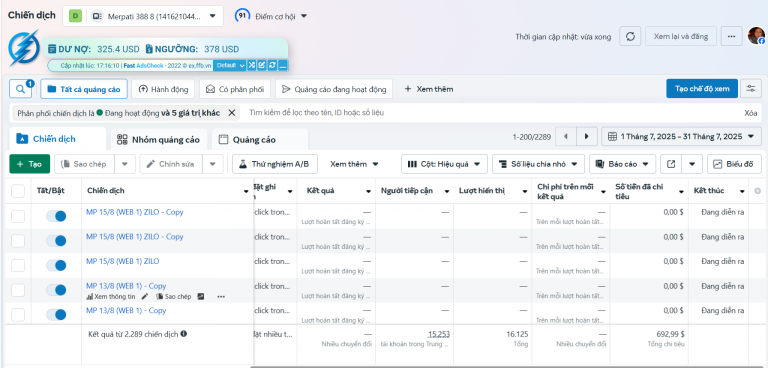768x368 pixels.
Task: Click the pencil icon under MP 13/8 row
Action: 144,296
